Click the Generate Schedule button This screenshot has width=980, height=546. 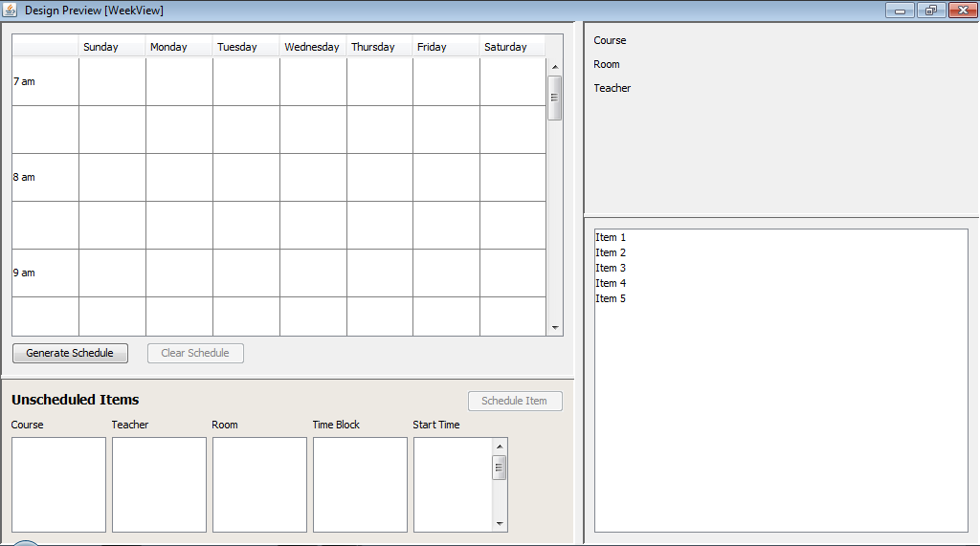(70, 353)
